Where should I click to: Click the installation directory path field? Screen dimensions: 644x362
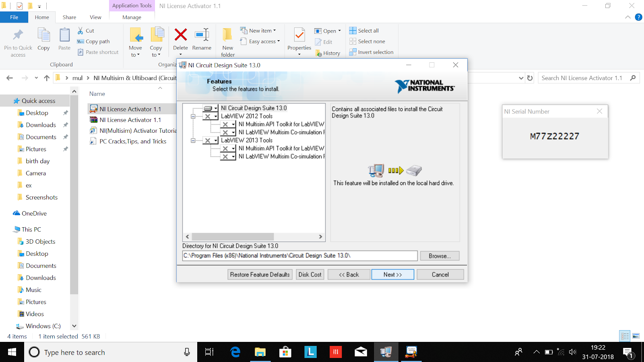tap(300, 256)
